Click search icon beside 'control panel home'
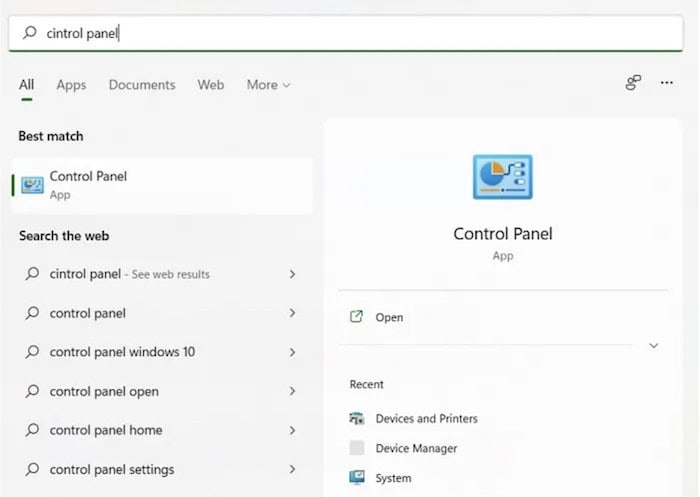700x497 pixels. click(x=32, y=430)
